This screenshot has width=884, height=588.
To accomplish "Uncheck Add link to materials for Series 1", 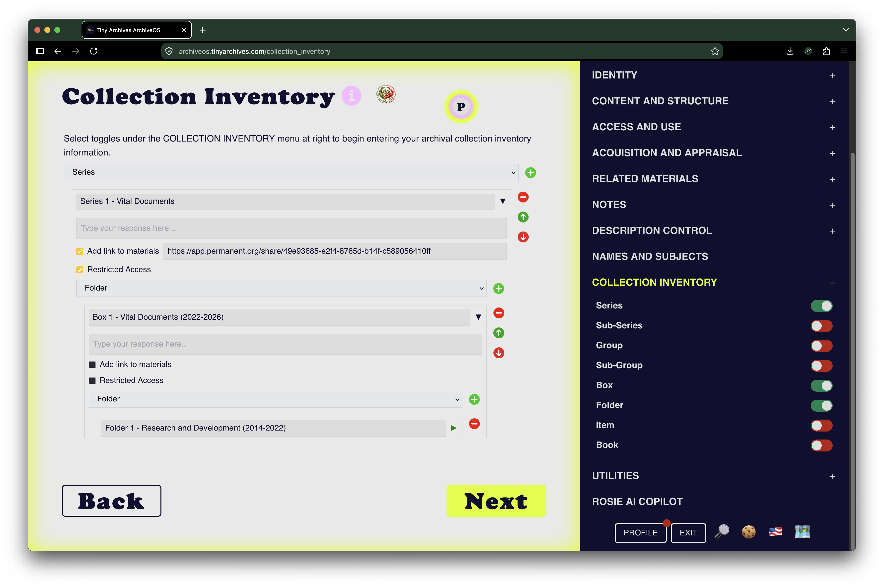I will (79, 251).
